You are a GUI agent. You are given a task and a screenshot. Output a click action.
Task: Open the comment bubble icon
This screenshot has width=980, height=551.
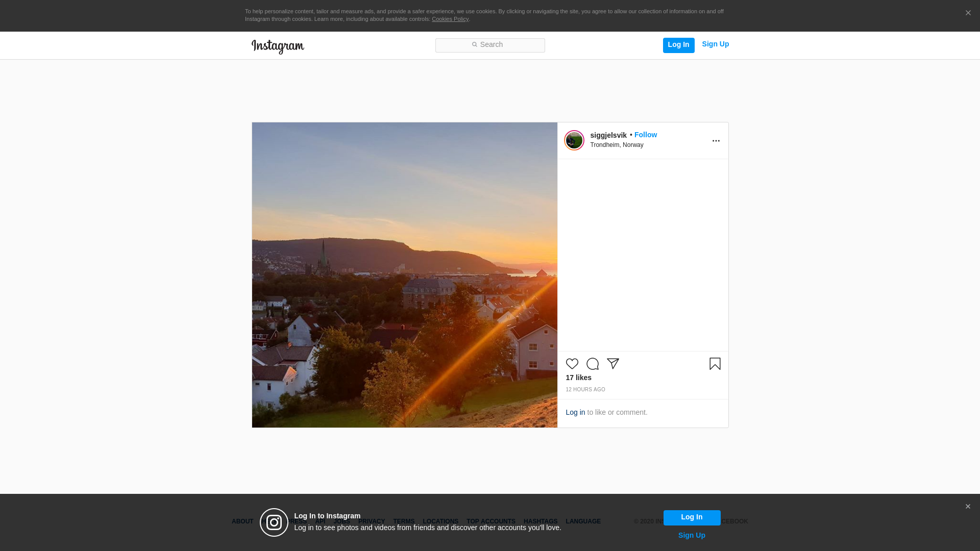click(x=592, y=364)
